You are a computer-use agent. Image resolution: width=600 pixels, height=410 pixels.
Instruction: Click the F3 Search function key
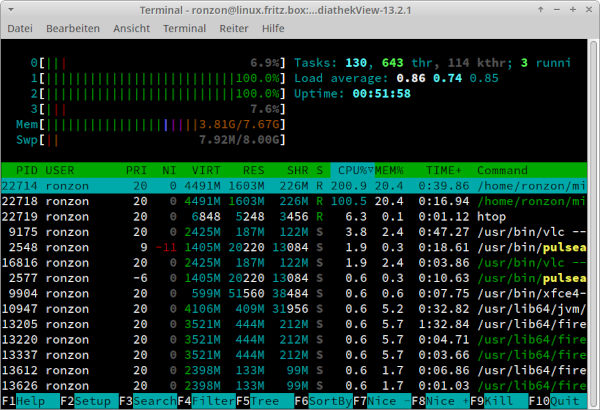pyautogui.click(x=147, y=401)
